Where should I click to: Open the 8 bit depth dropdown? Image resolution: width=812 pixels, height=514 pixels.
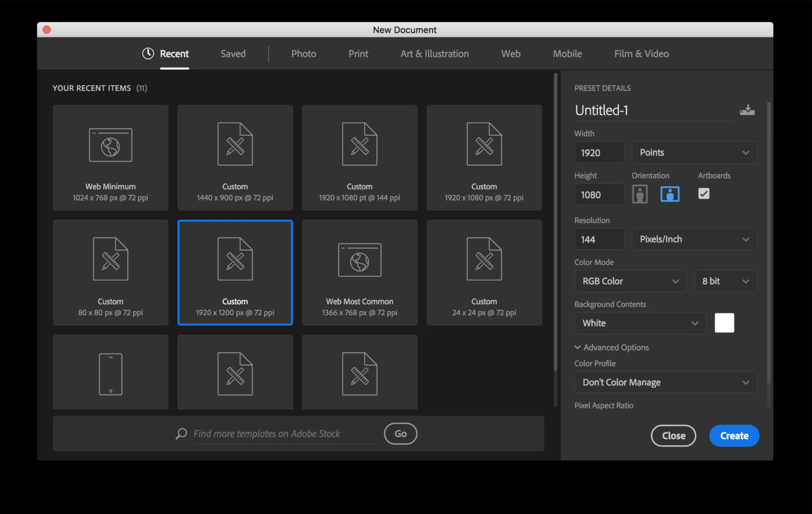click(x=725, y=281)
